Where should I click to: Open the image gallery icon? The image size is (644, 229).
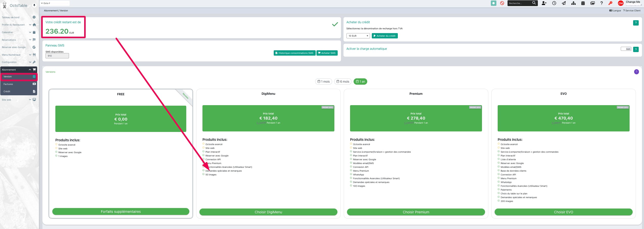coord(592,3)
